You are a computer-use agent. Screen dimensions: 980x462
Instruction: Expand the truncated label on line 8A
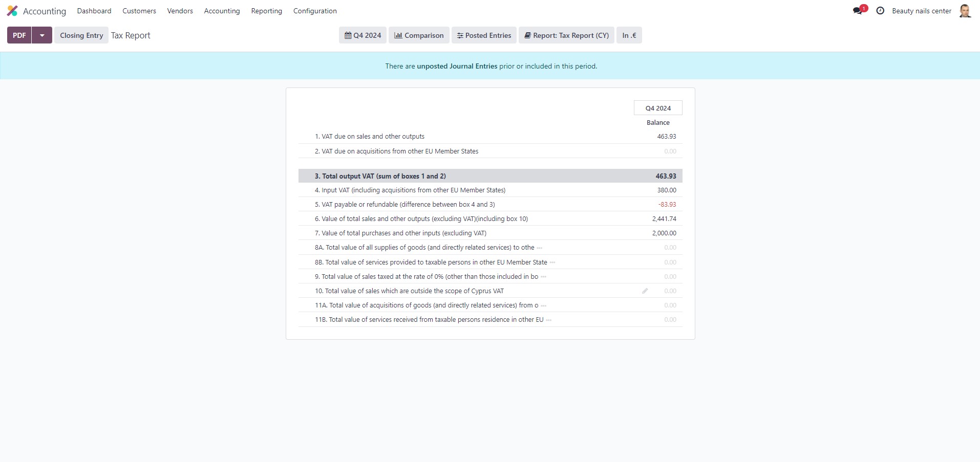(x=540, y=248)
